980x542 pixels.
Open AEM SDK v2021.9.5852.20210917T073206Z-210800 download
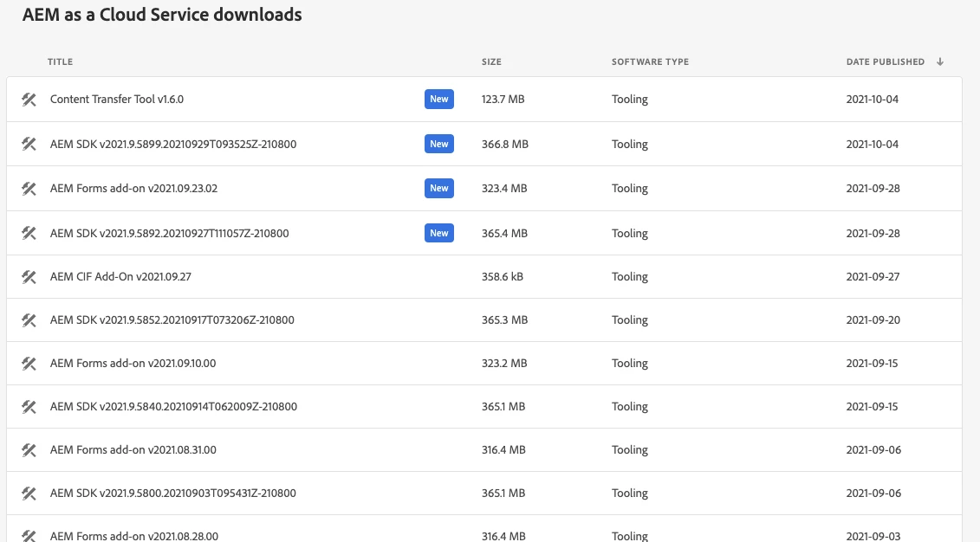pos(172,320)
